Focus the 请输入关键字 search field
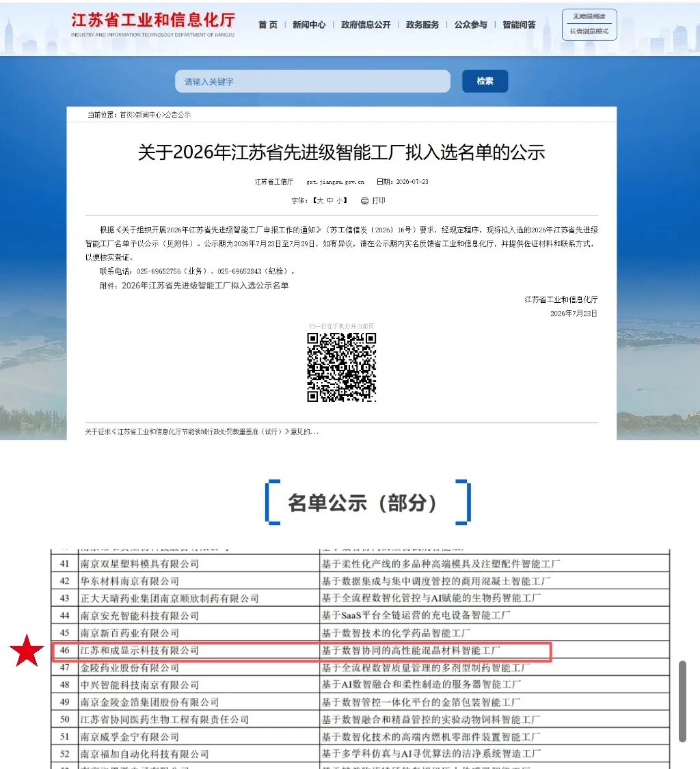Image resolution: width=700 pixels, height=769 pixels. (x=312, y=81)
